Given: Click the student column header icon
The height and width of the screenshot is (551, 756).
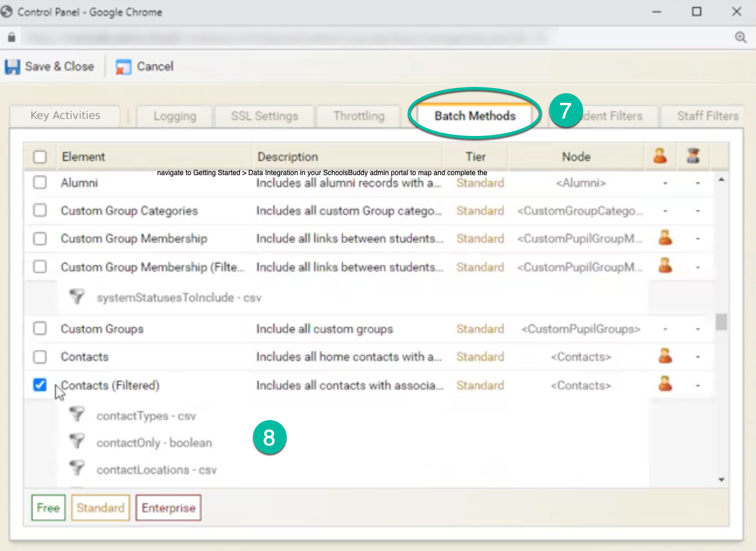Looking at the screenshot, I should tap(660, 156).
